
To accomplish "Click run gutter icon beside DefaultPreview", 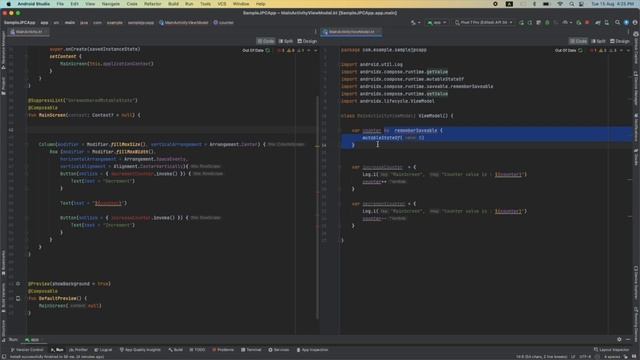I will 18,298.
